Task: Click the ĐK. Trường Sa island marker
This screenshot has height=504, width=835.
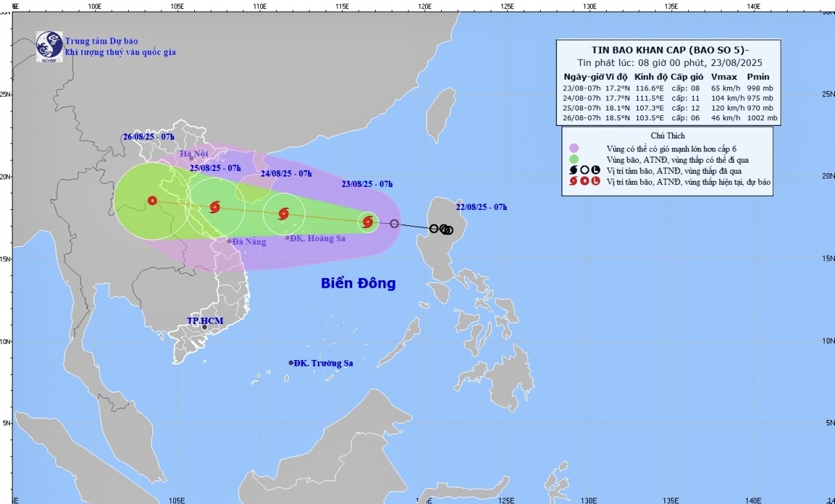Action: [x=291, y=363]
